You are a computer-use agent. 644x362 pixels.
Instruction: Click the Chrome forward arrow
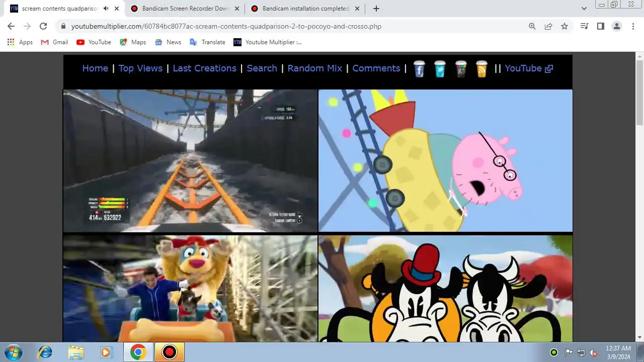[27, 26]
